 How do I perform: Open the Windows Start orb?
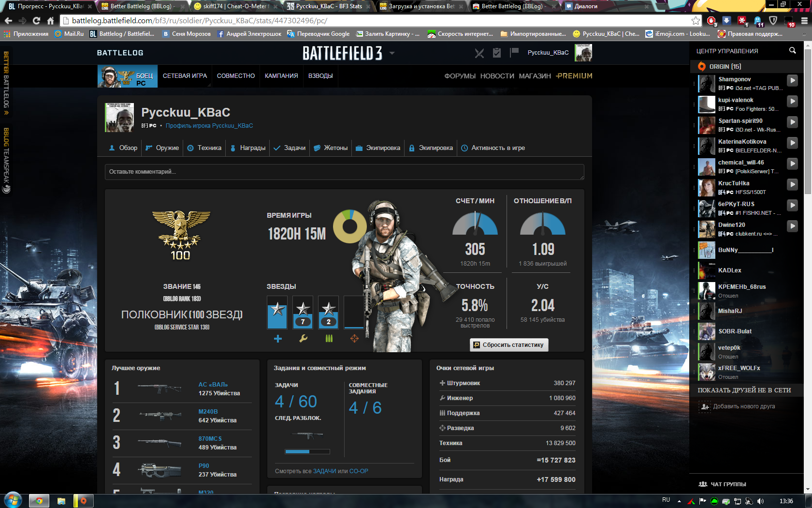point(13,500)
